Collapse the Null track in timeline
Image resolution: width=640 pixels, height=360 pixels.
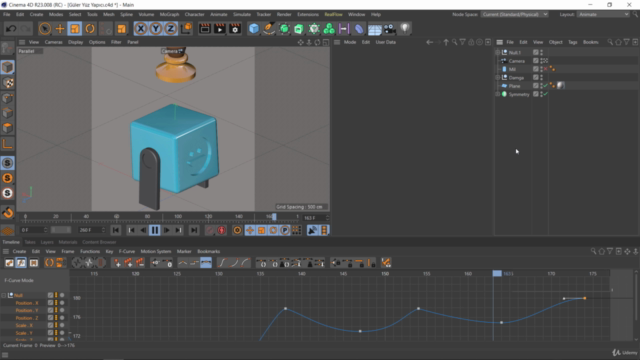pos(4,295)
